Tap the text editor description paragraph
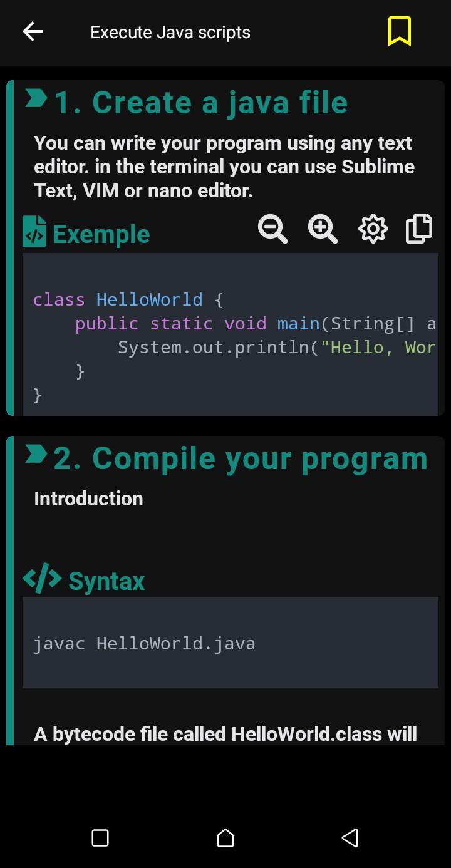451x868 pixels. click(224, 167)
